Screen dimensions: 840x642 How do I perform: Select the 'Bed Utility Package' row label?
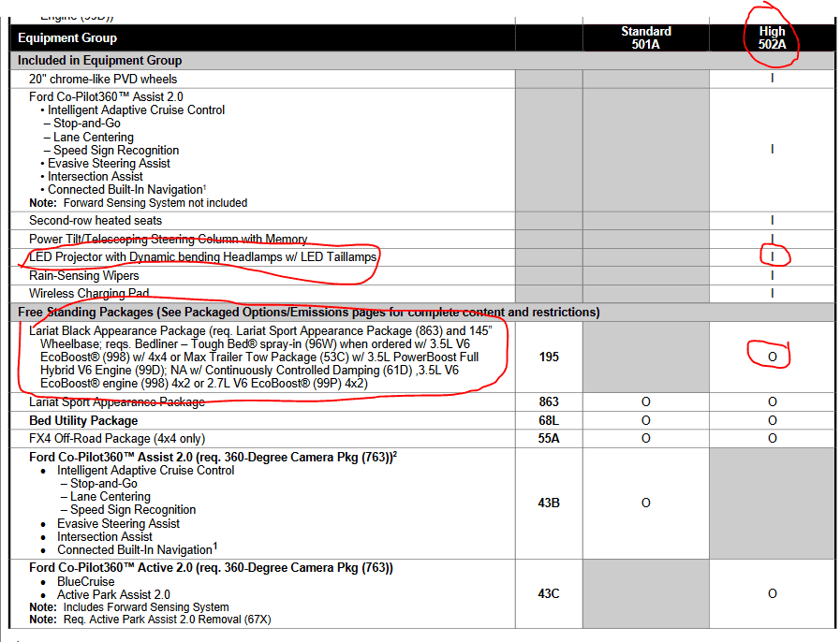pos(83,421)
